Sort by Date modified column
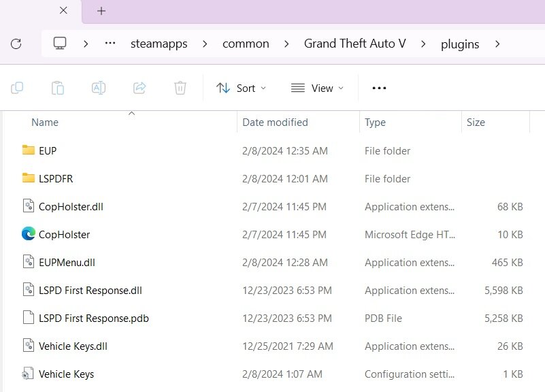 pyautogui.click(x=275, y=122)
